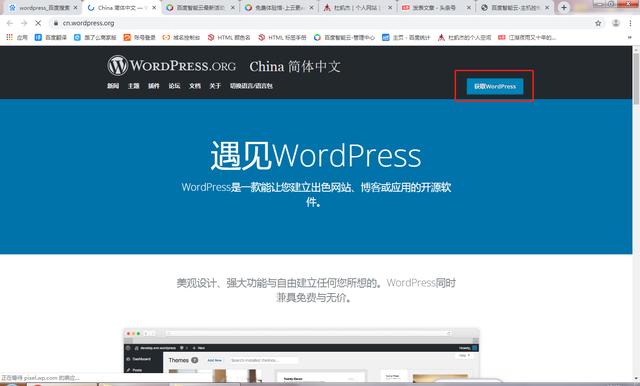Switch to the wordpress_百度搜索 tab
640x386 pixels.
point(42,7)
